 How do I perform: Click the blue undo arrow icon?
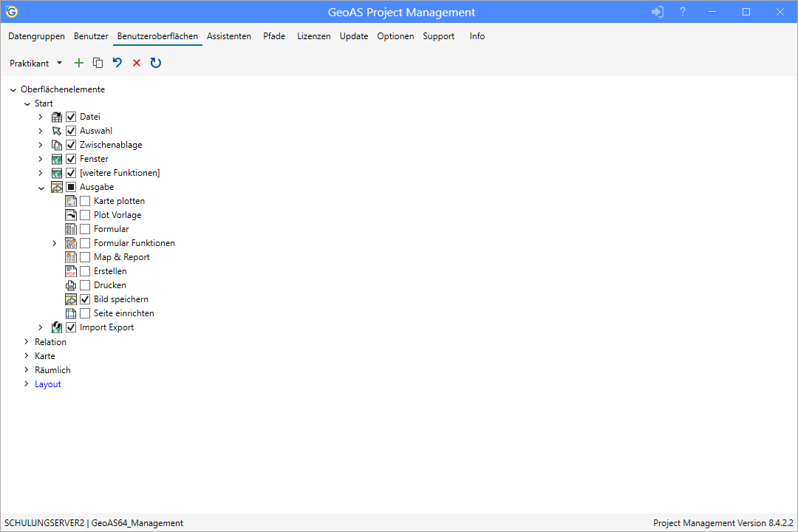117,63
